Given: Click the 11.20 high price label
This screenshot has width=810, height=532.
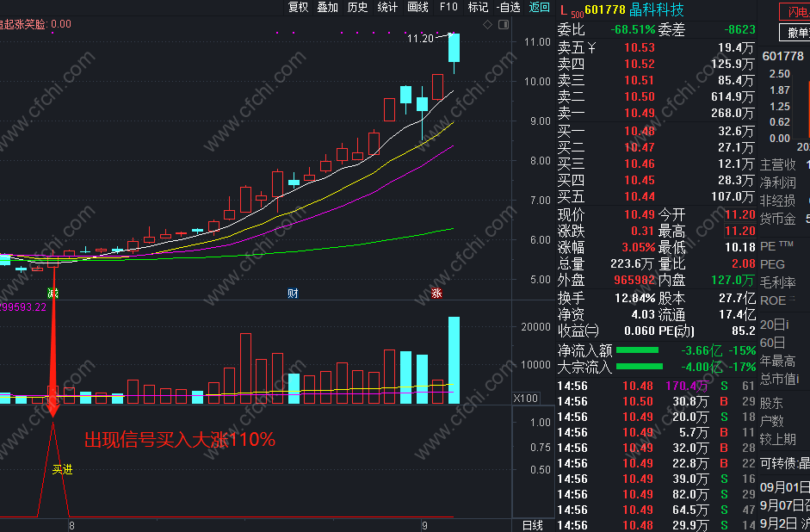Looking at the screenshot, I should pyautogui.click(x=420, y=38).
